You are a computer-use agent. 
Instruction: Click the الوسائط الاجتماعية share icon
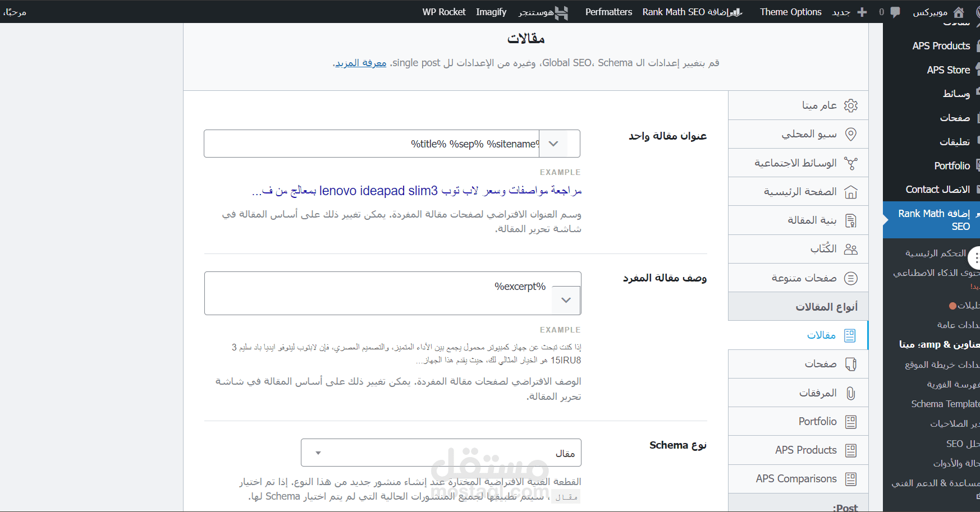tap(851, 163)
